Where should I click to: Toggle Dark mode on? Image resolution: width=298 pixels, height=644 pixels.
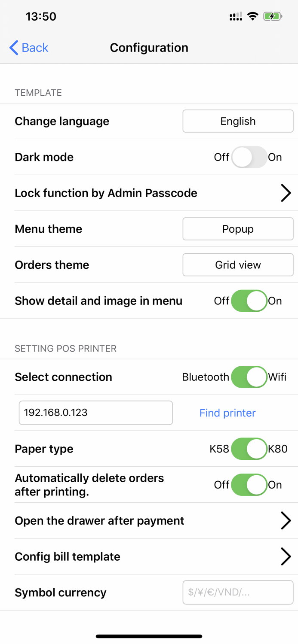[x=249, y=157]
